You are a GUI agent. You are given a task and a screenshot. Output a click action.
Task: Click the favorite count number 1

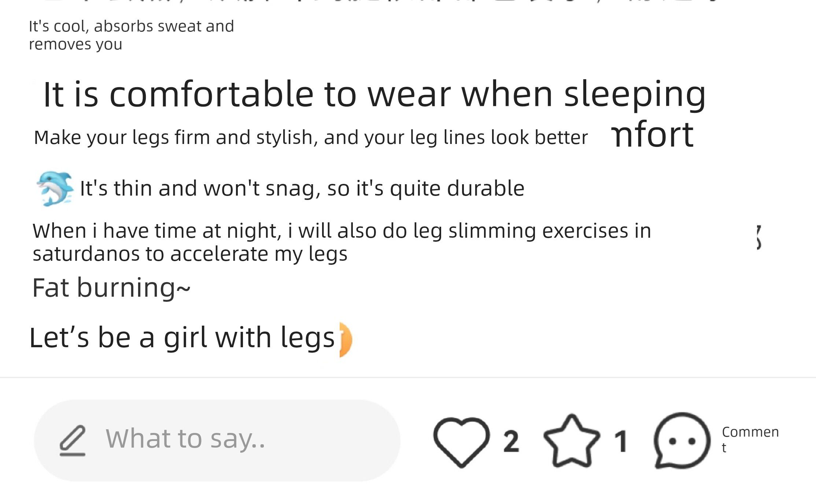pyautogui.click(x=621, y=441)
